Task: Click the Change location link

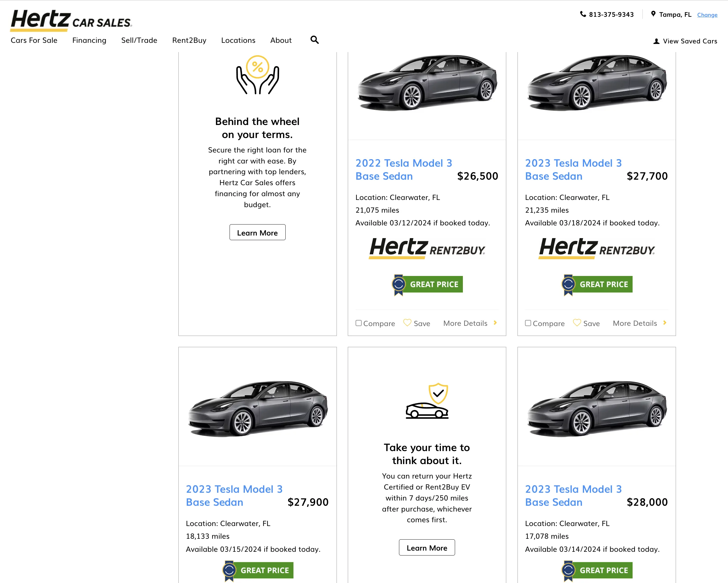Action: tap(707, 15)
